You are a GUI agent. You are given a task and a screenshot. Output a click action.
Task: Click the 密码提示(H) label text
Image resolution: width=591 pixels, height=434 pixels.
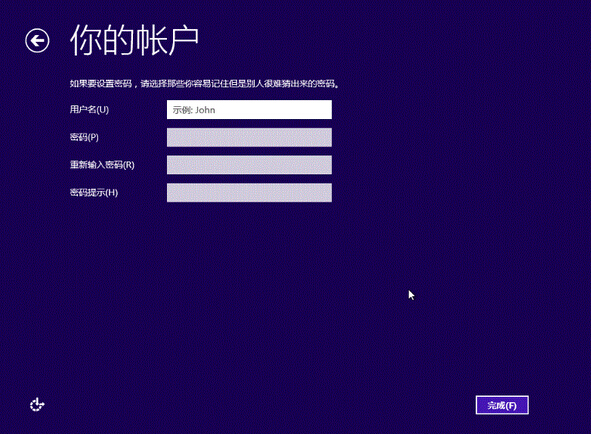pyautogui.click(x=94, y=193)
